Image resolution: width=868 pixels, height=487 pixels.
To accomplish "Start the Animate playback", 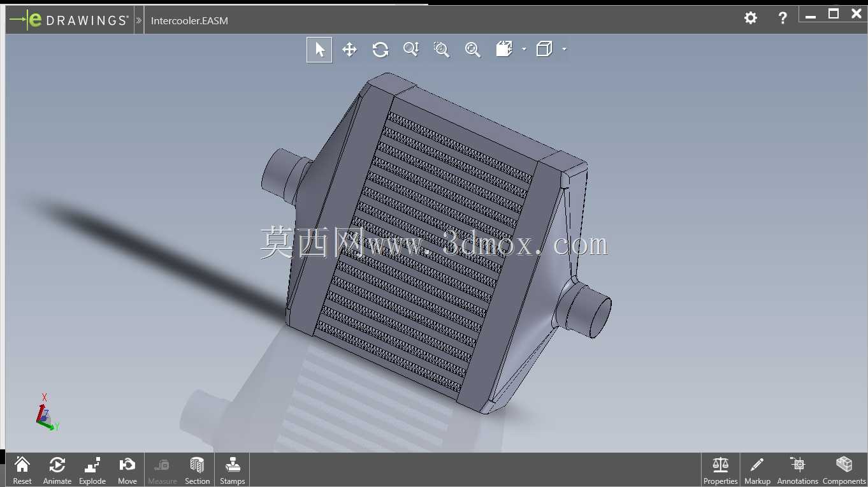I will (x=57, y=470).
